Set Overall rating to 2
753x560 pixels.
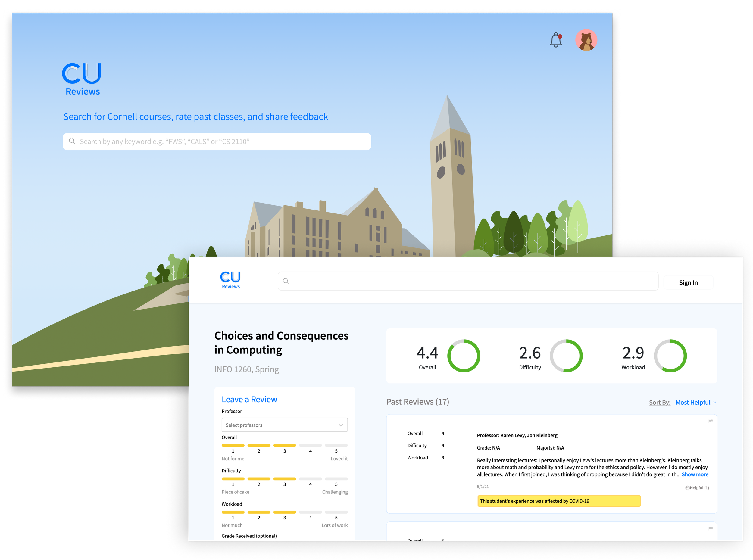click(259, 445)
